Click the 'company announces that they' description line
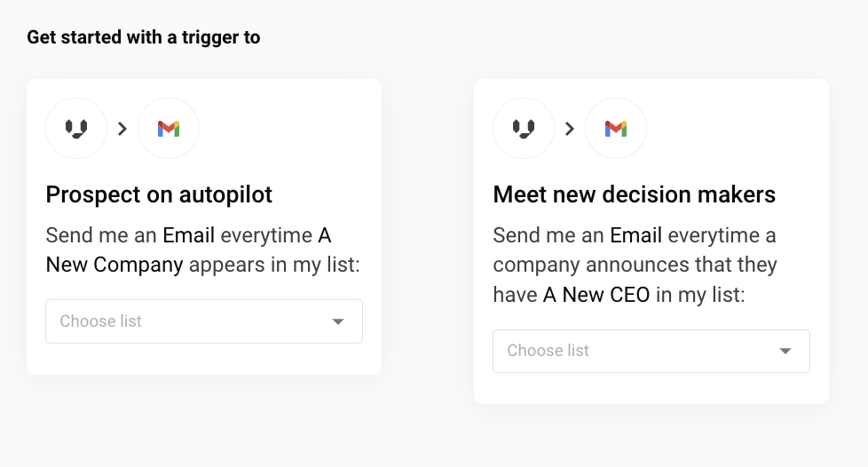The width and height of the screenshot is (868, 467). click(635, 265)
